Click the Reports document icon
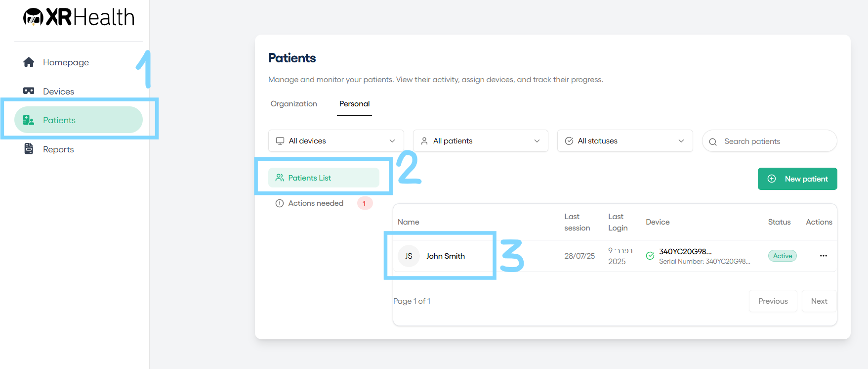Screen dimensions: 868x369 tap(29, 148)
